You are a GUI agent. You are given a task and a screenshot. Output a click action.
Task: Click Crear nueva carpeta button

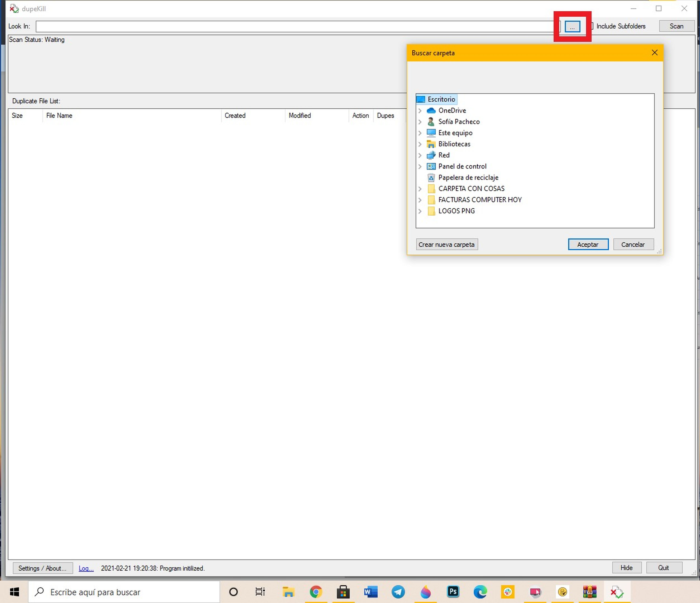point(446,244)
